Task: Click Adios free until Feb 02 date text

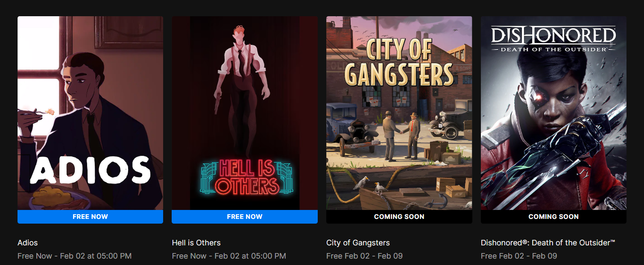Action: pos(74,256)
